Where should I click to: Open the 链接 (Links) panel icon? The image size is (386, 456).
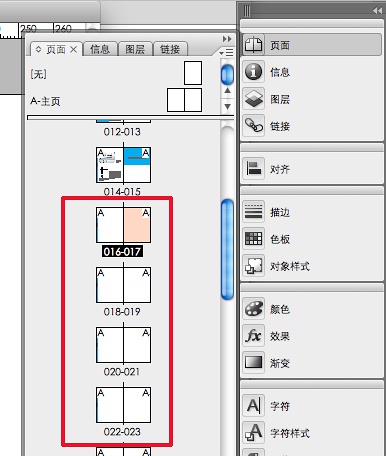pyautogui.click(x=254, y=126)
